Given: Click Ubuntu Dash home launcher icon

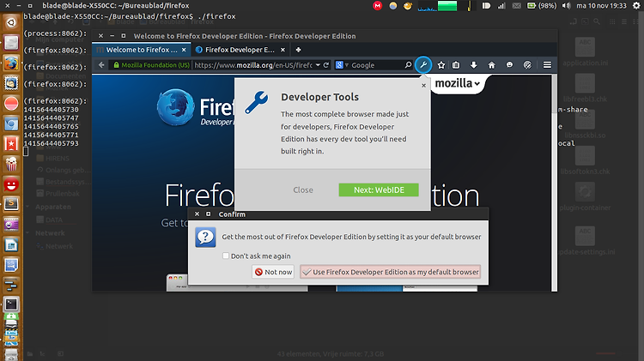Looking at the screenshot, I should click(11, 22).
